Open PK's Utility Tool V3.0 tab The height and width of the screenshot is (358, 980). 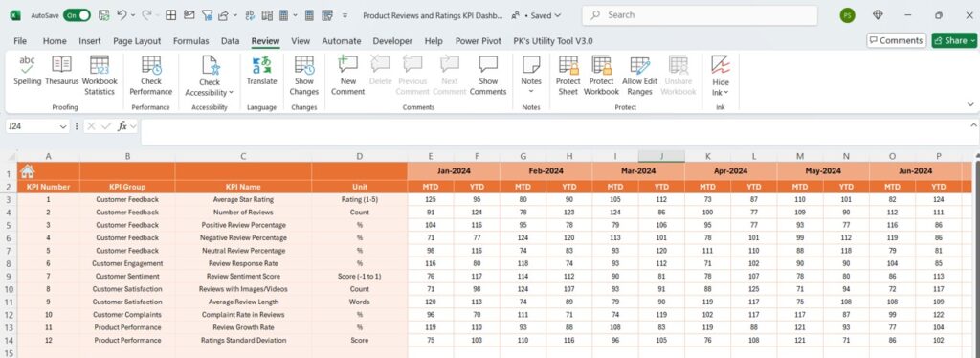[x=553, y=40]
